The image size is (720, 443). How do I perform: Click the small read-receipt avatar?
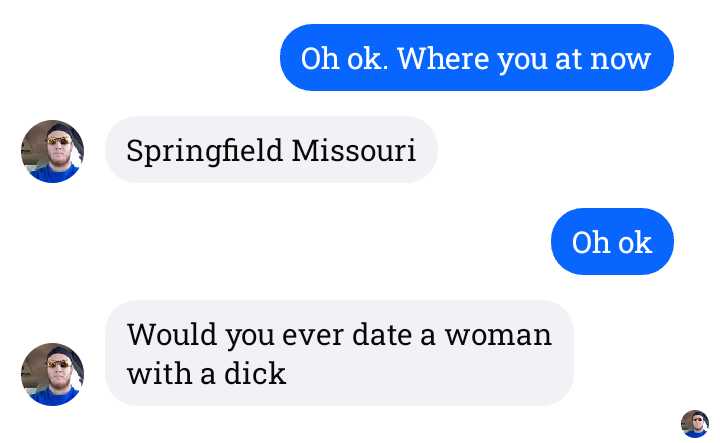(694, 424)
